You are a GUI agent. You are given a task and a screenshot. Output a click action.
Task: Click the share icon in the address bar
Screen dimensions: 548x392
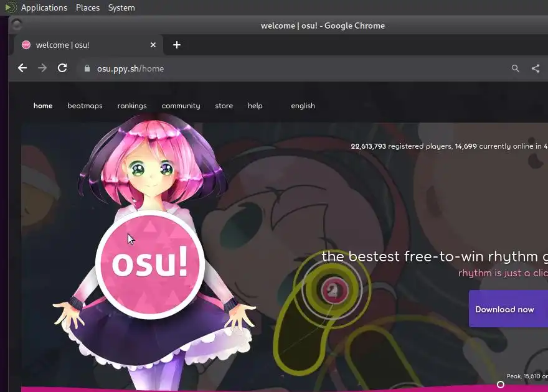tap(536, 68)
